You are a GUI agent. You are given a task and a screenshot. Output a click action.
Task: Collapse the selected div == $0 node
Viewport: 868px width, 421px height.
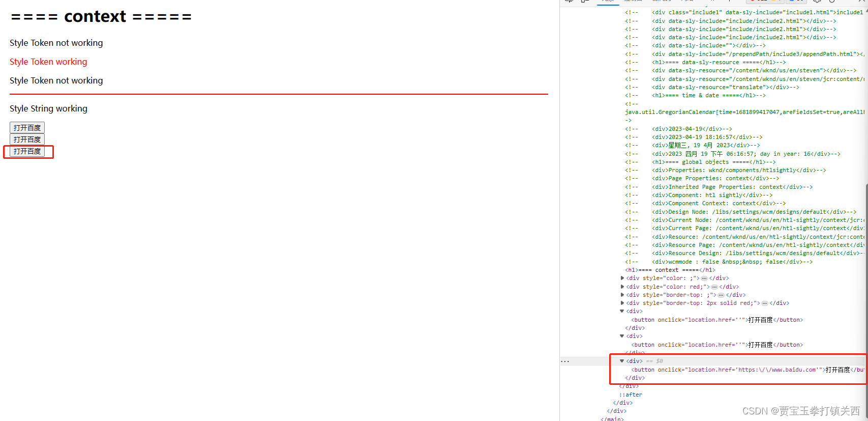[622, 361]
